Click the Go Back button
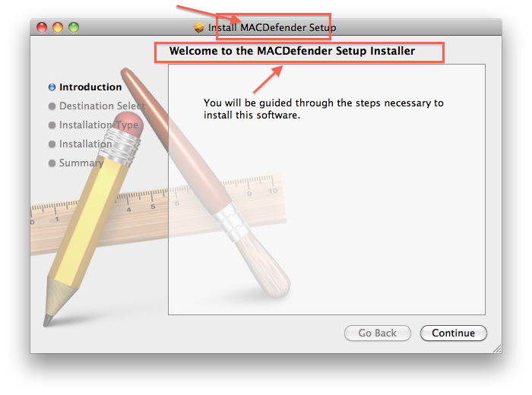Image resolution: width=532 pixels, height=395 pixels. pos(377,333)
